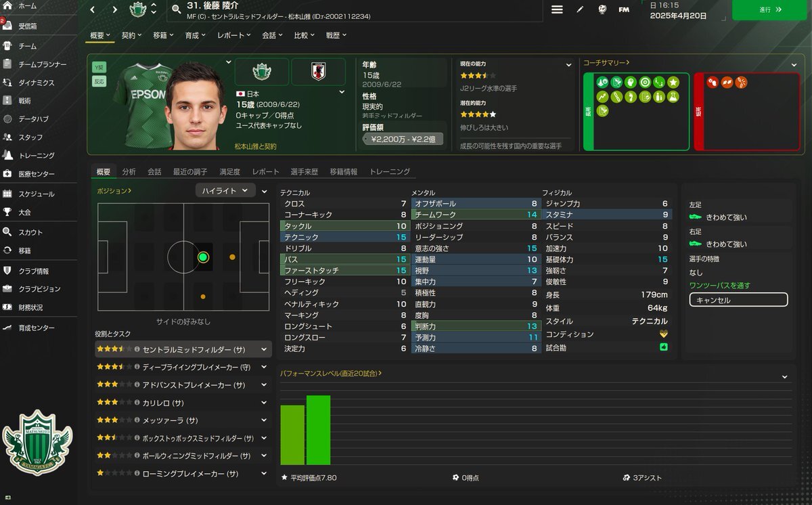Click the FM logo menu icon
812x505 pixels.
click(x=624, y=9)
